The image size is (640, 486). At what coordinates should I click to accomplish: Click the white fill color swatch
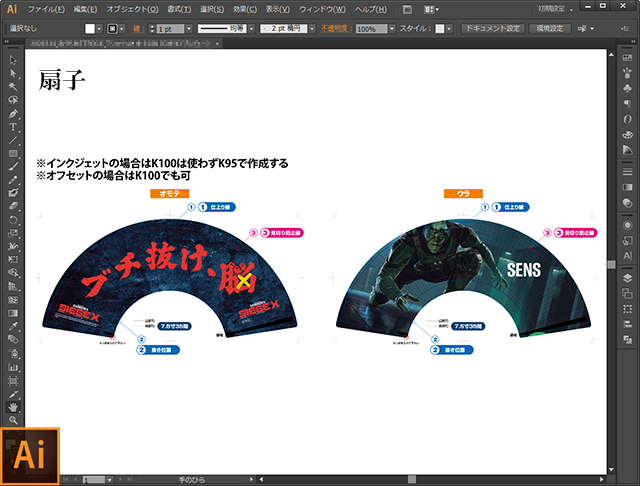90,29
